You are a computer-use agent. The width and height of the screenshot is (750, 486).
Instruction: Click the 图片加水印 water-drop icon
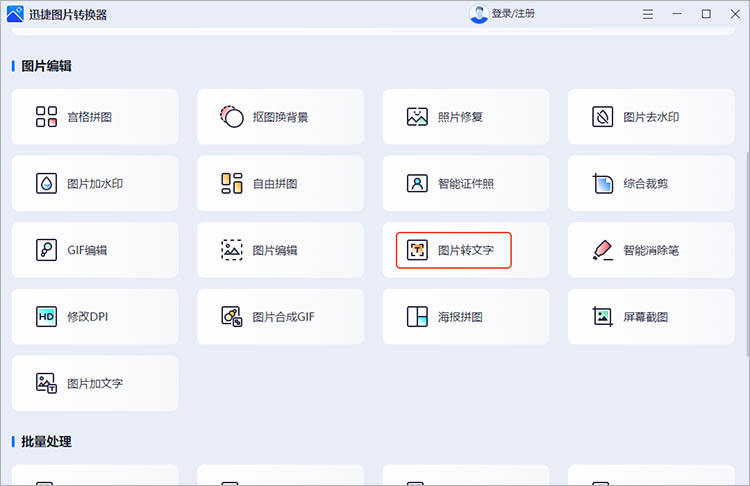(46, 183)
